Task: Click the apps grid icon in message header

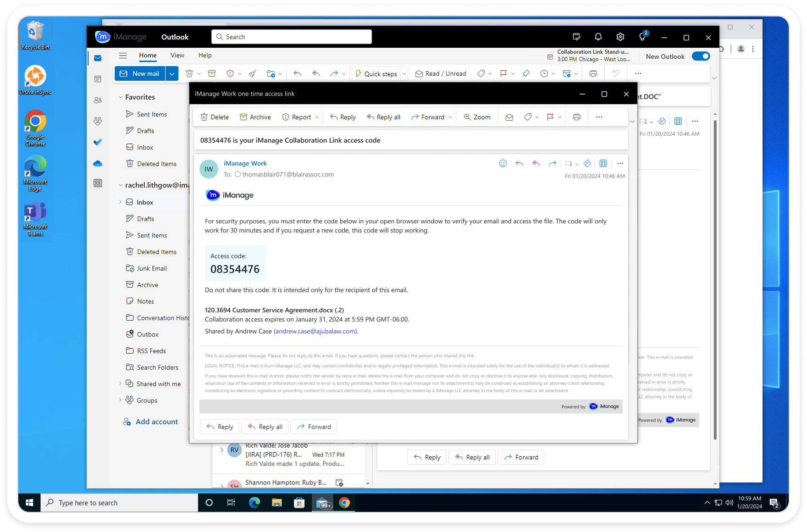Action: coord(603,163)
